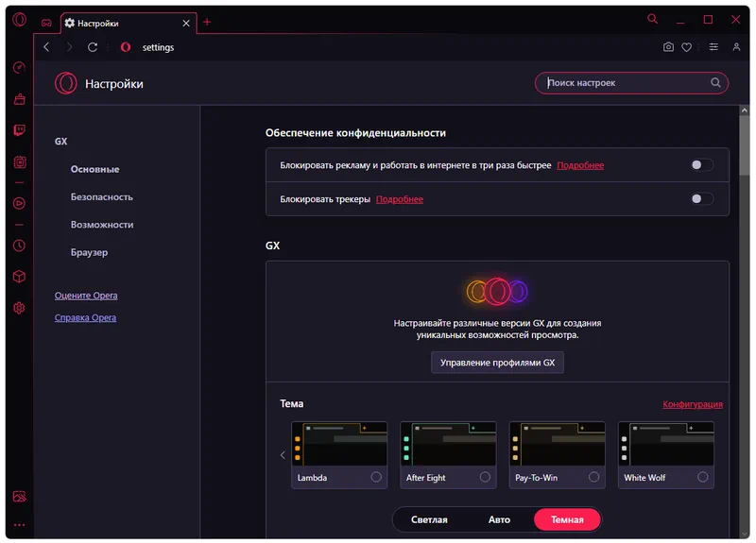Screen dimensions: 756x543
Task: Select the Настройки browser tab
Action: tap(129, 23)
